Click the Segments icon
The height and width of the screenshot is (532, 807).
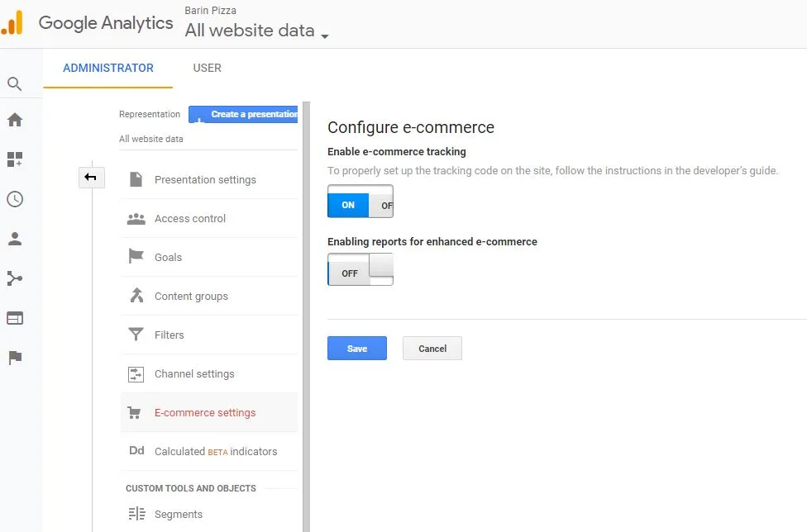coord(136,514)
